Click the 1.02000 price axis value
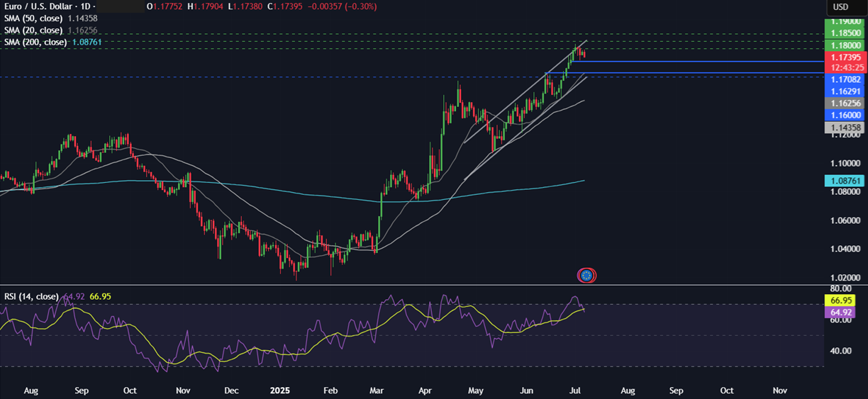The height and width of the screenshot is (399, 868). (847, 277)
